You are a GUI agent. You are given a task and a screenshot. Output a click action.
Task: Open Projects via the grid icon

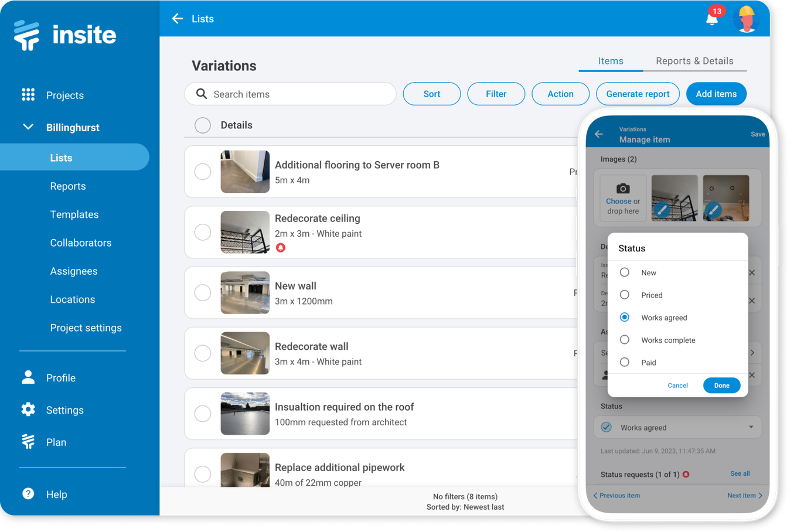tap(28, 95)
